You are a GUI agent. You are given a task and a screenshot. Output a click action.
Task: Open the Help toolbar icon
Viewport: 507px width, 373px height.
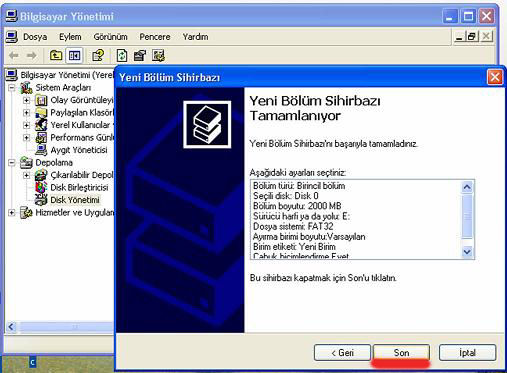pyautogui.click(x=98, y=55)
